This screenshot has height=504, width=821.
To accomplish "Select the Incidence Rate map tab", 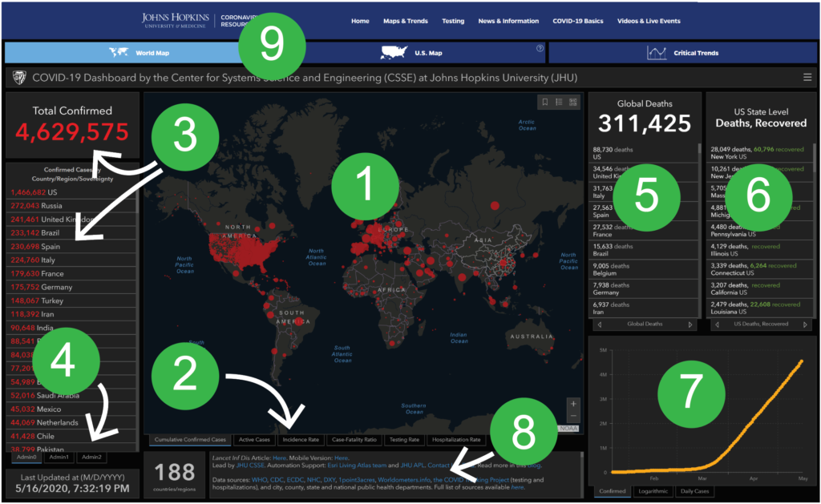I will click(x=301, y=440).
